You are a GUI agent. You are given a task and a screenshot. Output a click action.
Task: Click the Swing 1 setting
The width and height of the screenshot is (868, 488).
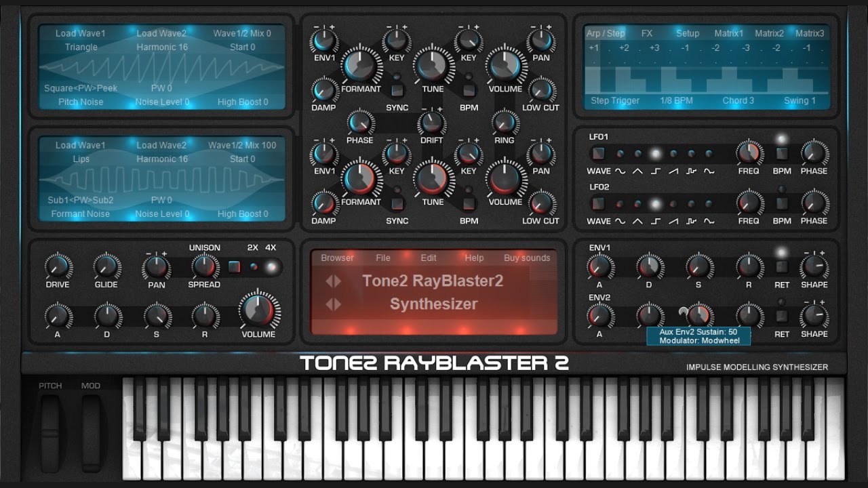[800, 101]
